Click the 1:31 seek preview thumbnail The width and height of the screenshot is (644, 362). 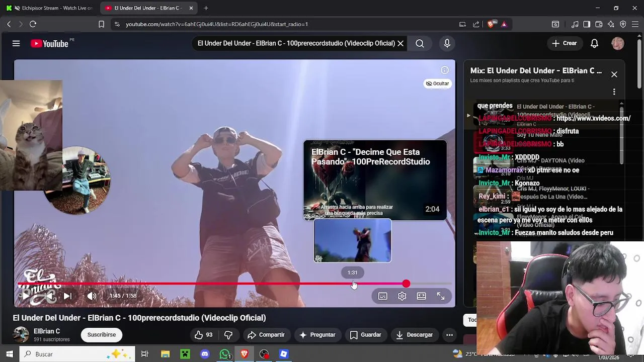[x=352, y=240]
